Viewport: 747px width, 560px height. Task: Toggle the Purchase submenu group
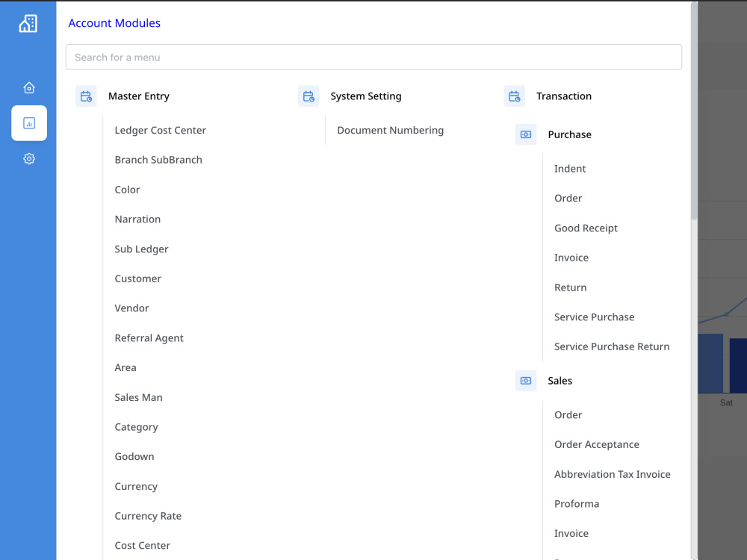coord(570,134)
